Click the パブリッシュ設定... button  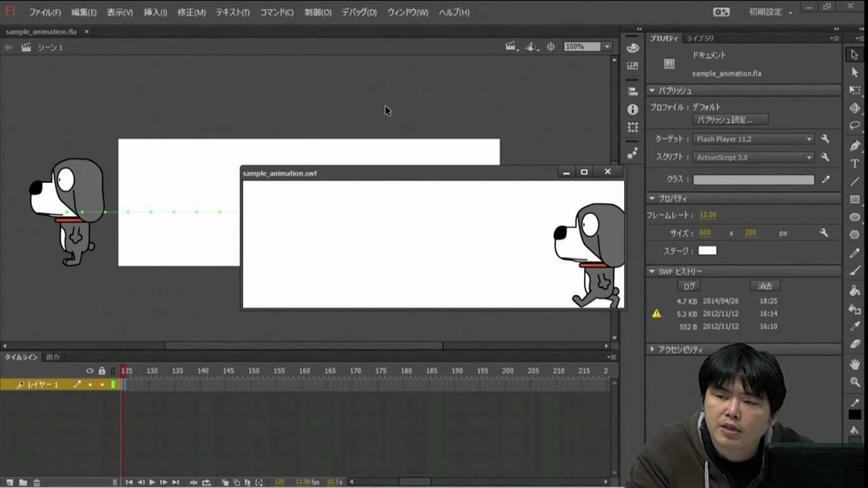click(730, 120)
